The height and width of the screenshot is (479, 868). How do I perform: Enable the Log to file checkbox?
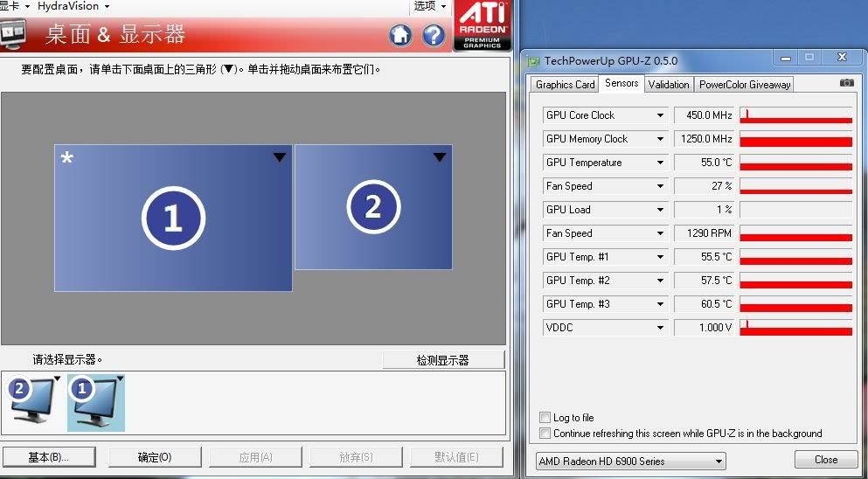545,418
